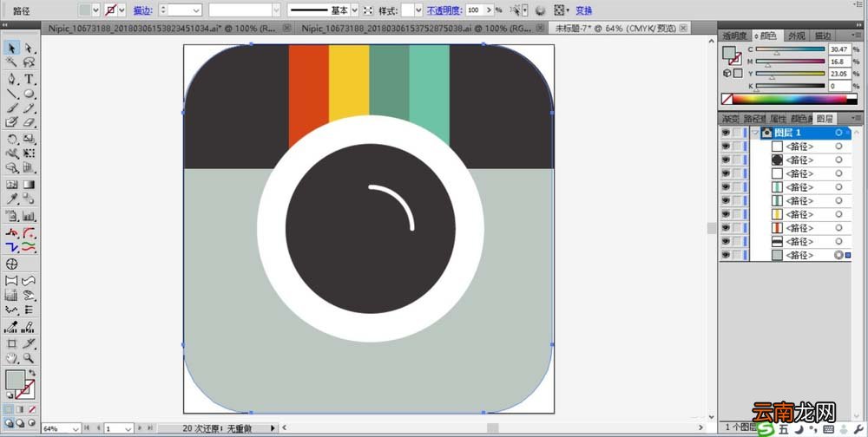Select the Type (T) tool
This screenshot has height=437, width=868.
pos(29,79)
